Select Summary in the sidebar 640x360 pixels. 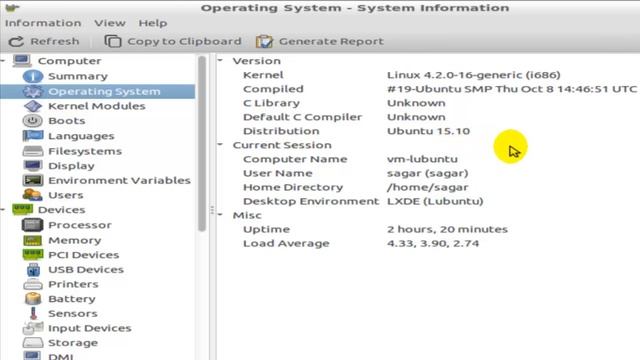(78, 76)
